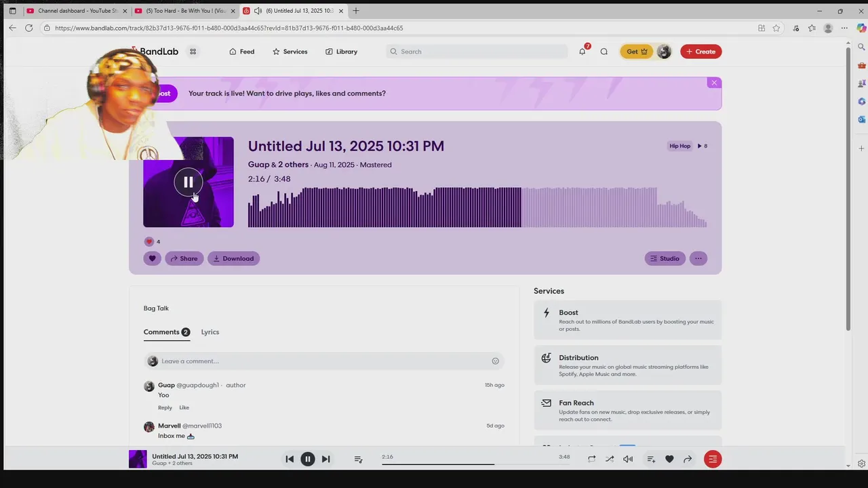Image resolution: width=868 pixels, height=488 pixels.
Task: Skip to next track in player bar
Action: [x=325, y=459]
